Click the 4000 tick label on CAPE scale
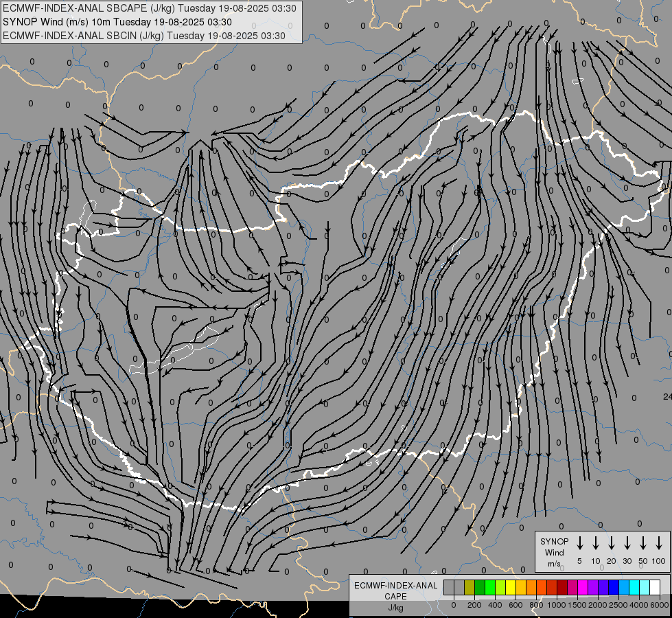 639,605
